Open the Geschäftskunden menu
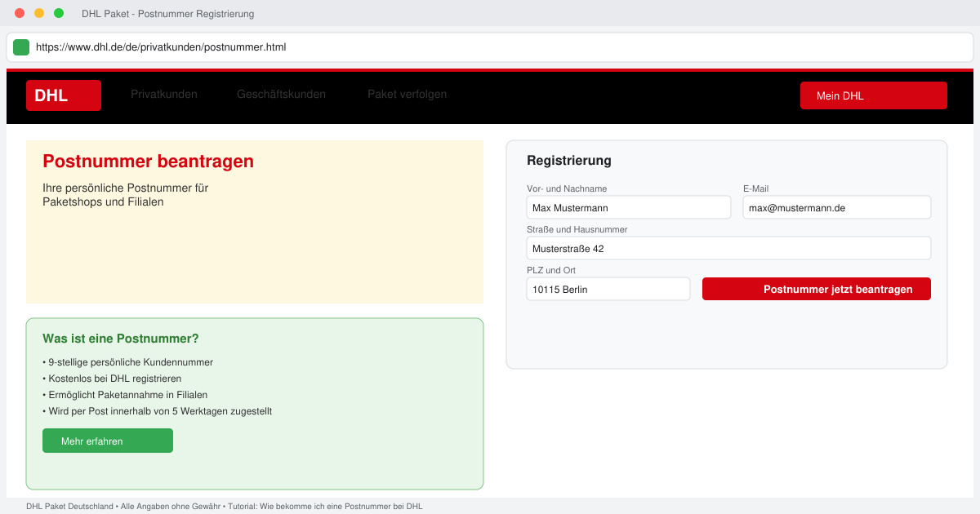 coord(281,95)
